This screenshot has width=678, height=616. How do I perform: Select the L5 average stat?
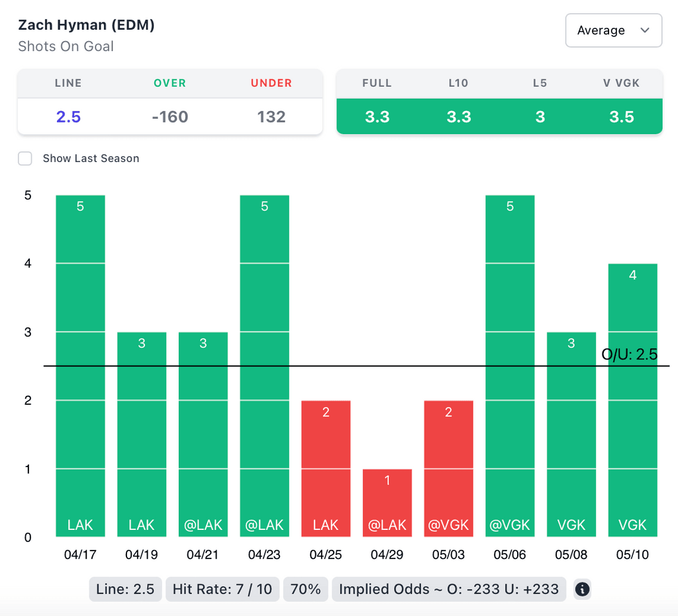pos(540,116)
